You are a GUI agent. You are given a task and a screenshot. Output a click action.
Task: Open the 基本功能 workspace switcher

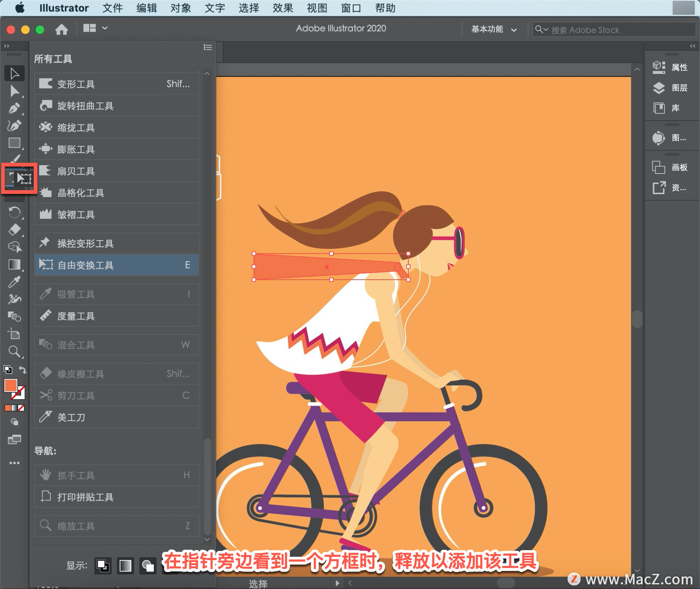tap(494, 29)
